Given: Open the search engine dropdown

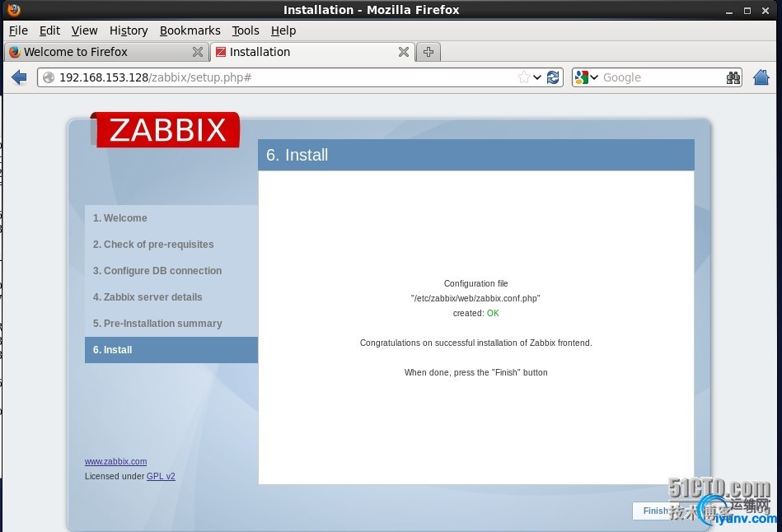Looking at the screenshot, I should [586, 77].
